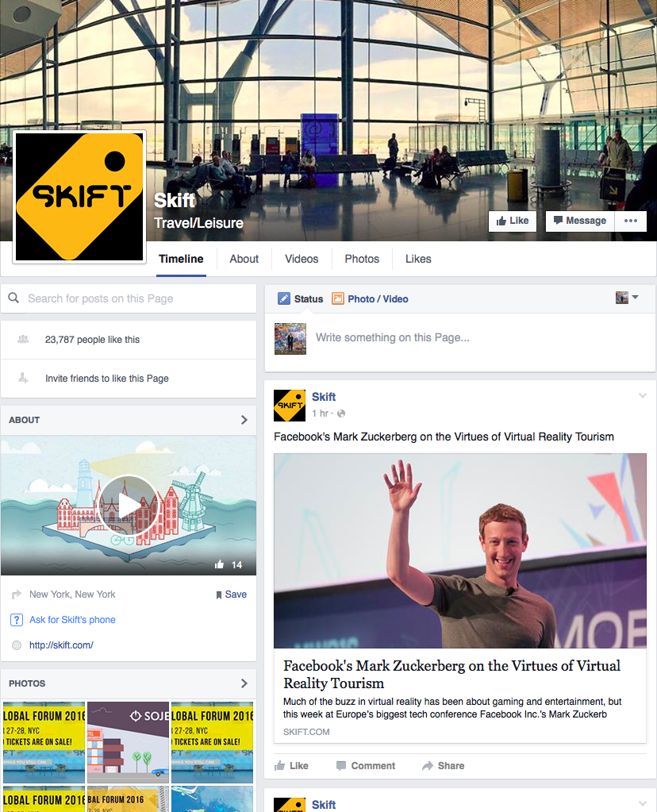
Task: Expand the PHOTOS section chevron
Action: [244, 683]
